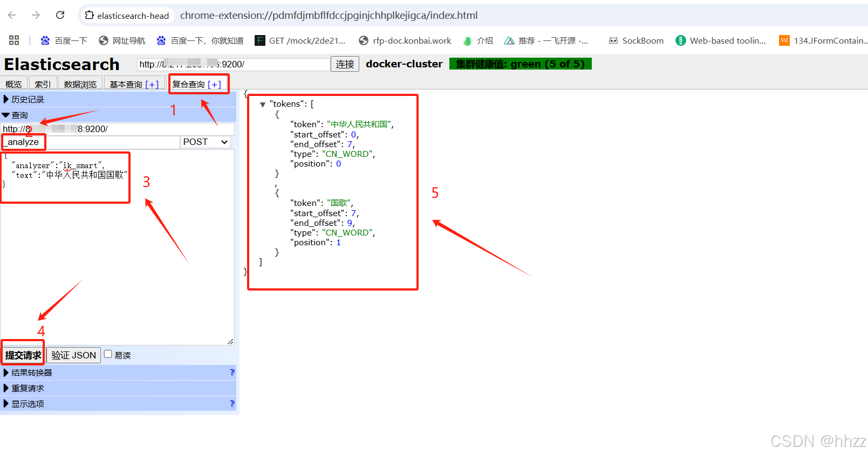
Task: Open the 百度一下，你就知道 bookmark
Action: [x=200, y=40]
